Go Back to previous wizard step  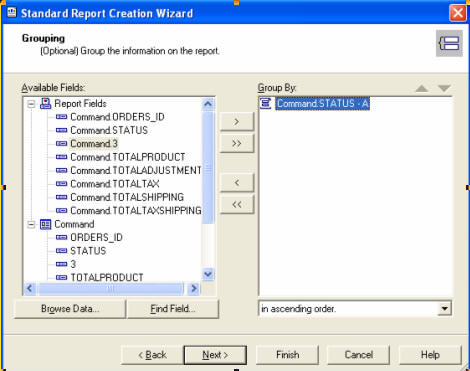point(152,355)
